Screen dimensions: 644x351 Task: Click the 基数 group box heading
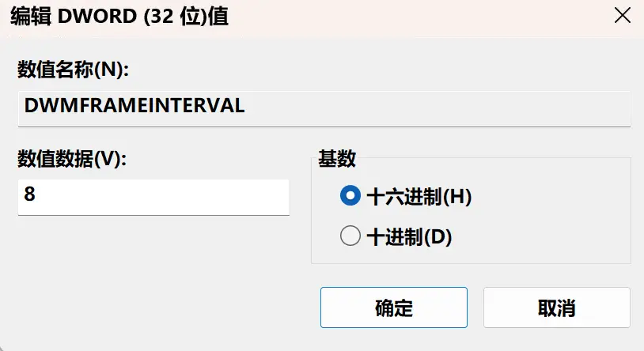(337, 158)
